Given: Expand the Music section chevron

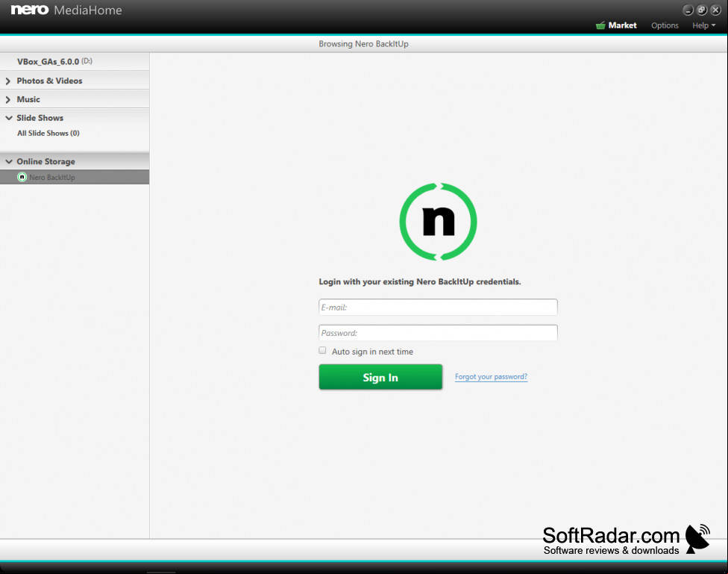Looking at the screenshot, I should [x=8, y=99].
